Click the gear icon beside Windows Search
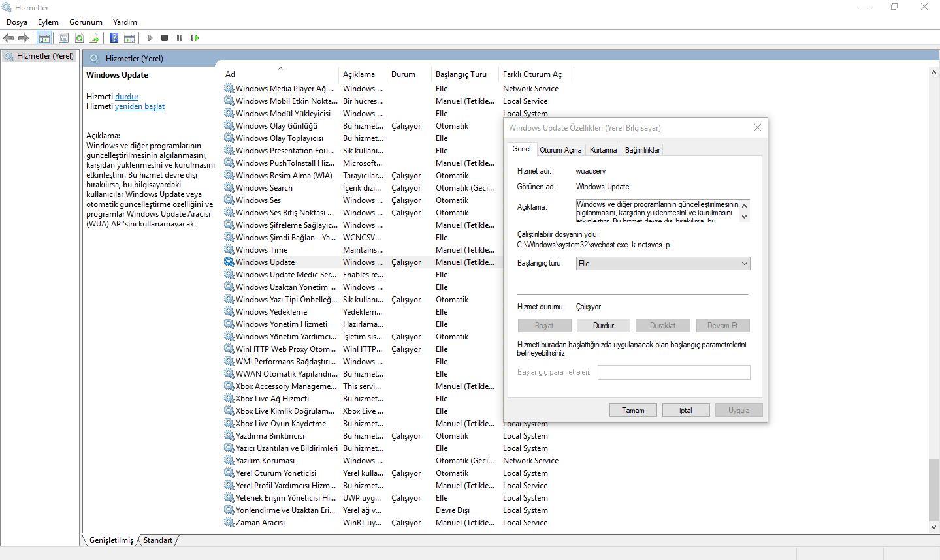Screen dimensions: 940x560 point(229,188)
